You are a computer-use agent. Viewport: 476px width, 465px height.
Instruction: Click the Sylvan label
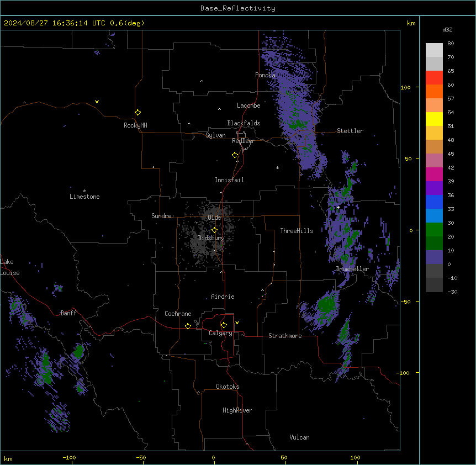pos(215,135)
